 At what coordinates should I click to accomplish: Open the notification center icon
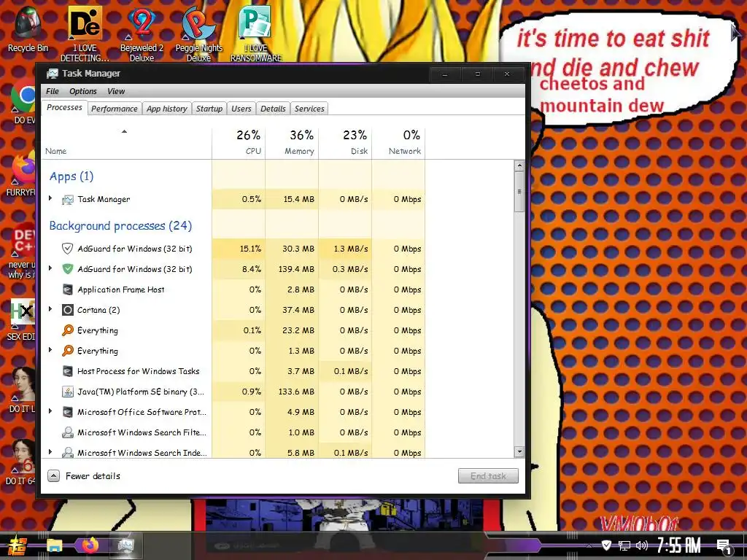(x=724, y=547)
